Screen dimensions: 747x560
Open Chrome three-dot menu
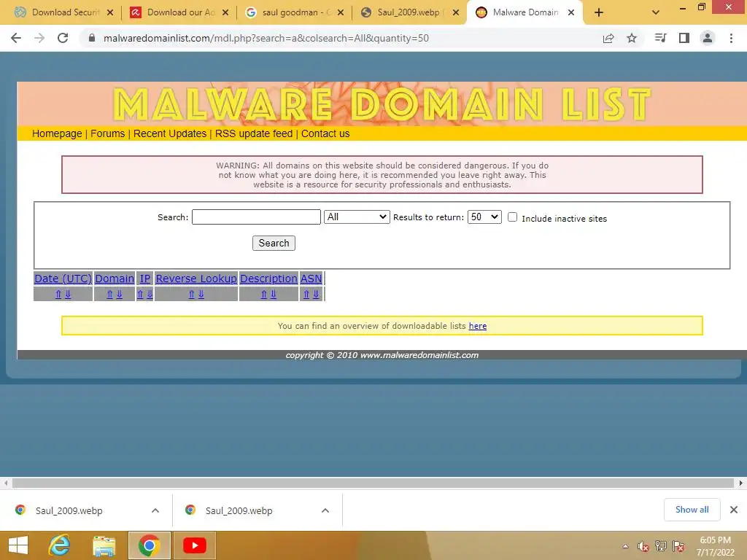click(731, 38)
